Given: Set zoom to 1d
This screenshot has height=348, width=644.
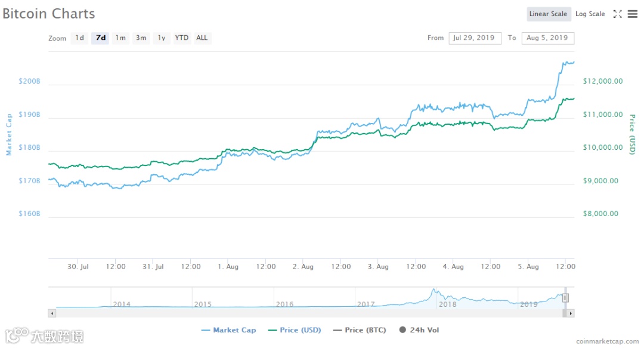Looking at the screenshot, I should point(80,38).
